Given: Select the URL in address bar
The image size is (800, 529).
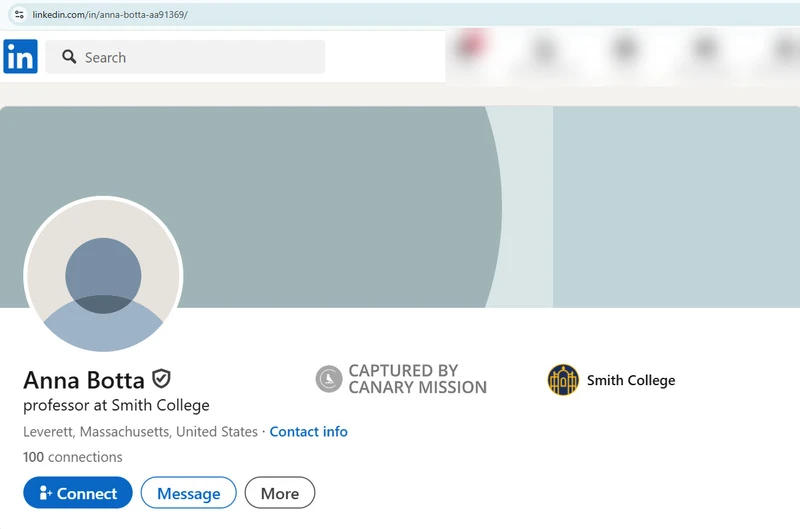Looking at the screenshot, I should [x=110, y=15].
